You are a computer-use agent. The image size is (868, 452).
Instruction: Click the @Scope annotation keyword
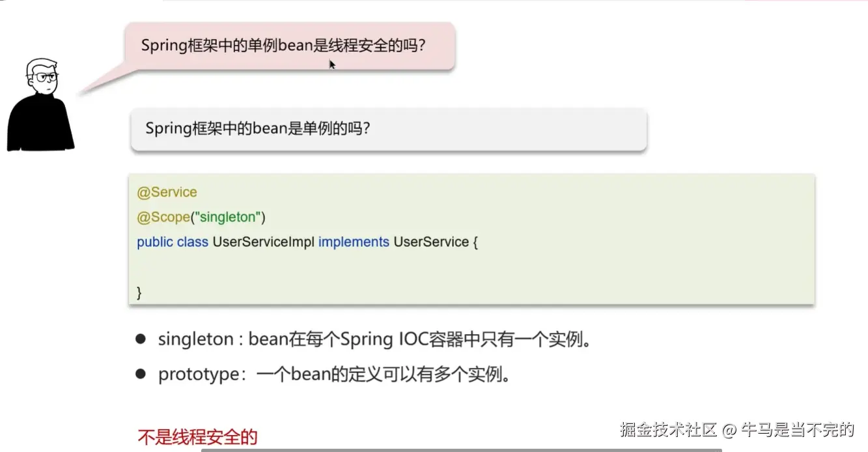coord(163,217)
